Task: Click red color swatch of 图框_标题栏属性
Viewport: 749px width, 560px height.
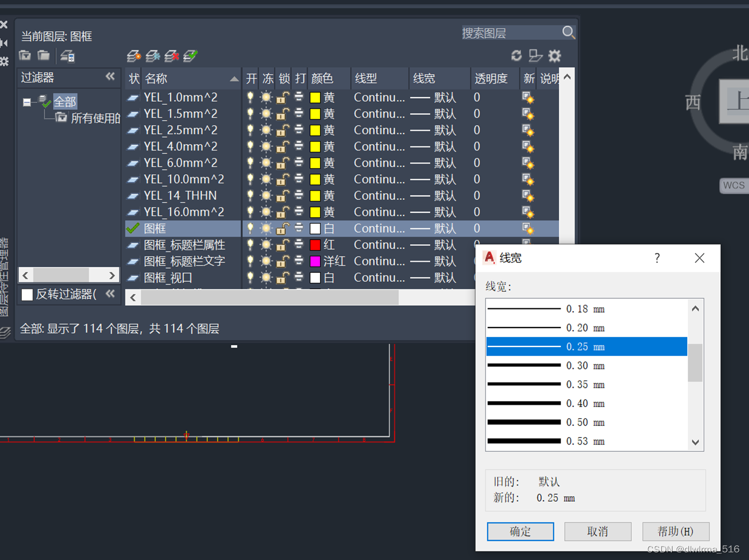Action: click(x=315, y=245)
